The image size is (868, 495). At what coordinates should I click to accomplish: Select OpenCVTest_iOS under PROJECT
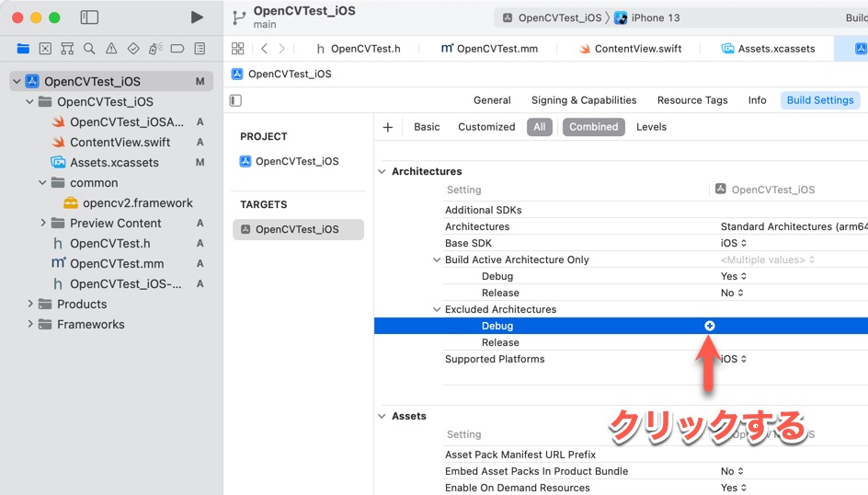tap(298, 161)
